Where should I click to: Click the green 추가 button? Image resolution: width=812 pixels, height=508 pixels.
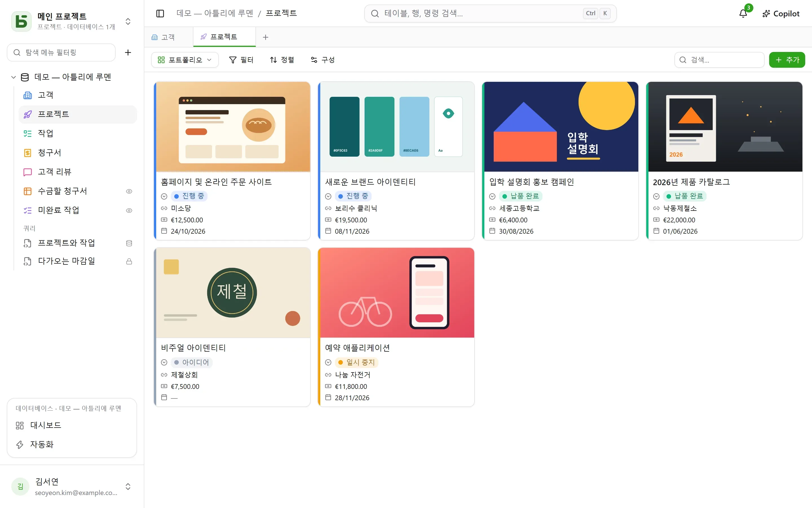click(787, 60)
